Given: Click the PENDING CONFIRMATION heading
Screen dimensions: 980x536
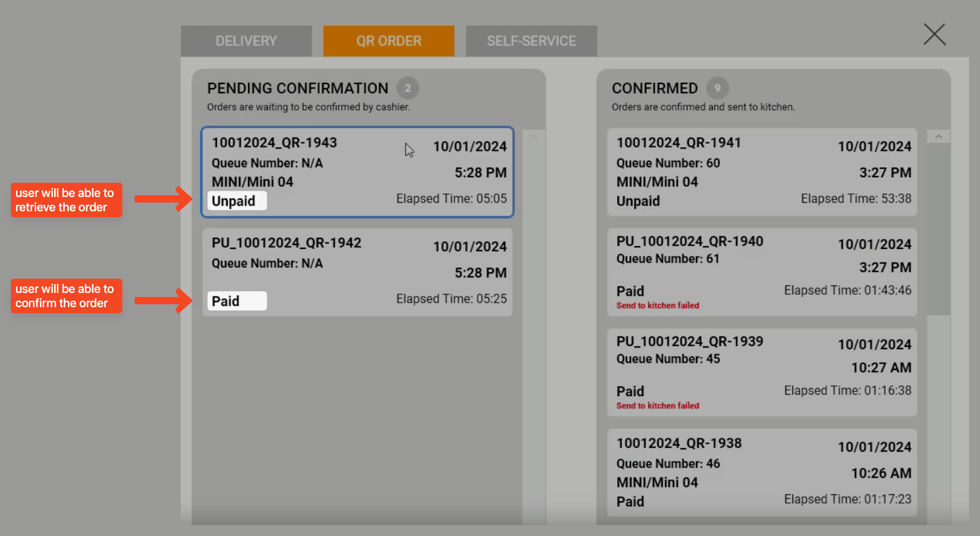Looking at the screenshot, I should (x=297, y=88).
